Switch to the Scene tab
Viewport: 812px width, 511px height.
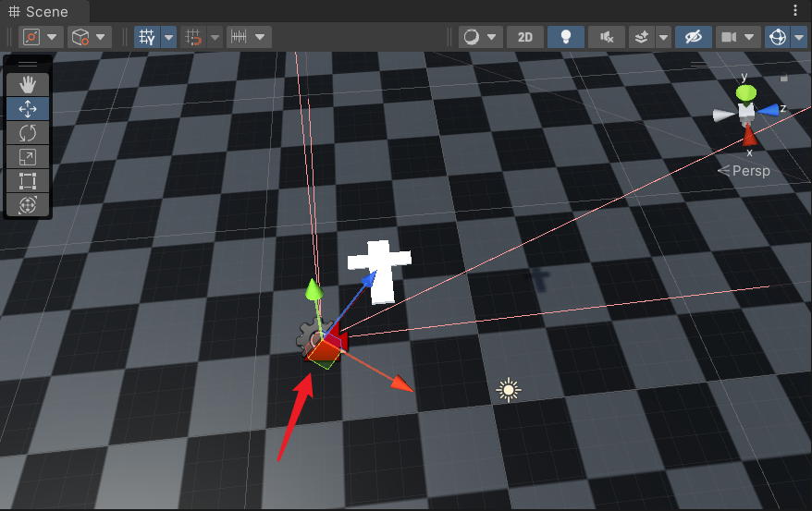coord(38,11)
